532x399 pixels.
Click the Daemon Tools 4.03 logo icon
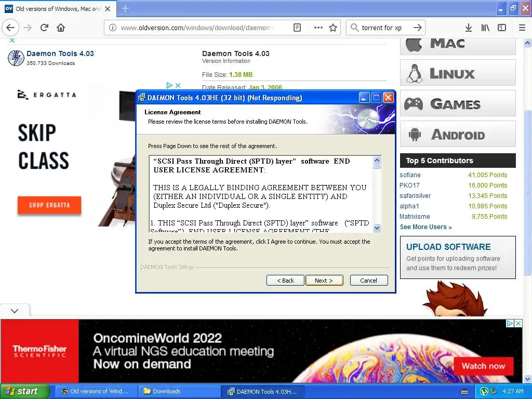coord(16,58)
